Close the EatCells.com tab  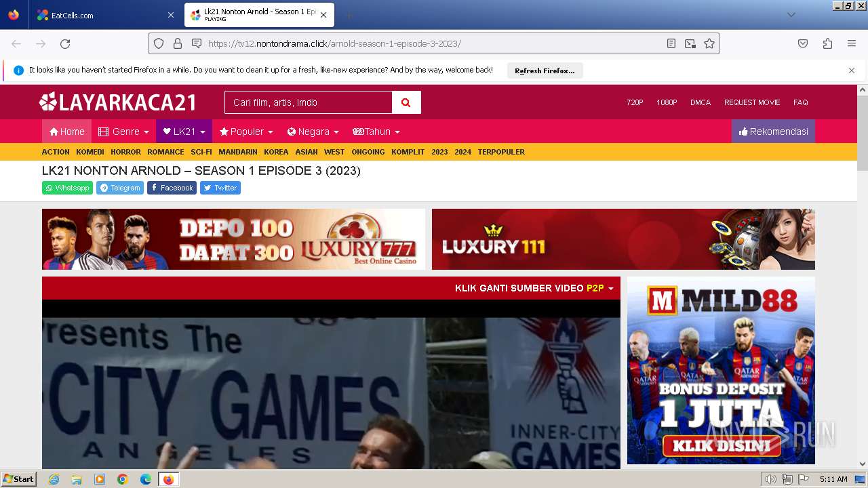[x=170, y=15]
